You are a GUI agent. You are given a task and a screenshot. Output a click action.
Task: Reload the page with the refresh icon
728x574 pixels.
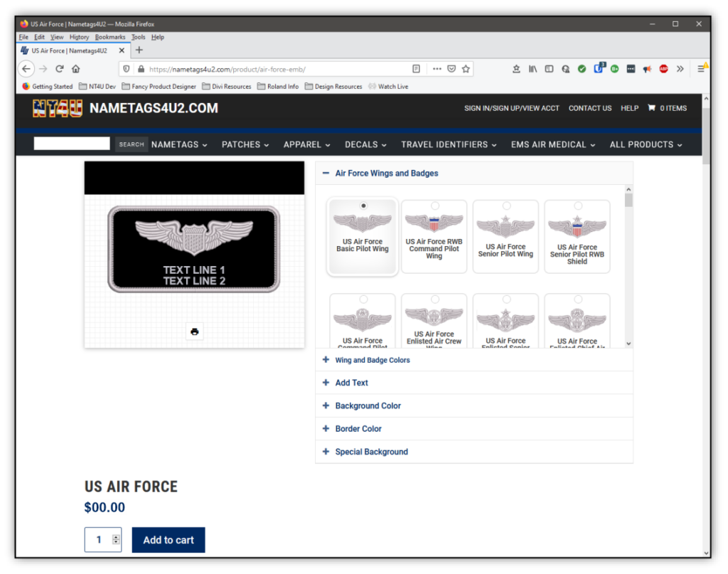(60, 69)
